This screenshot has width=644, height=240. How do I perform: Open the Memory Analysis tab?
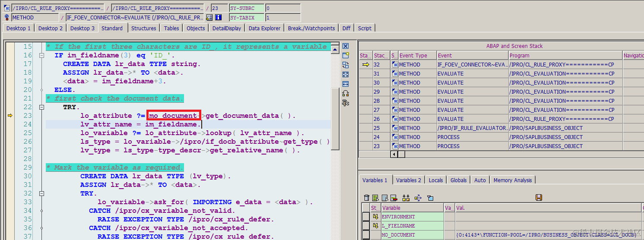coord(513,180)
